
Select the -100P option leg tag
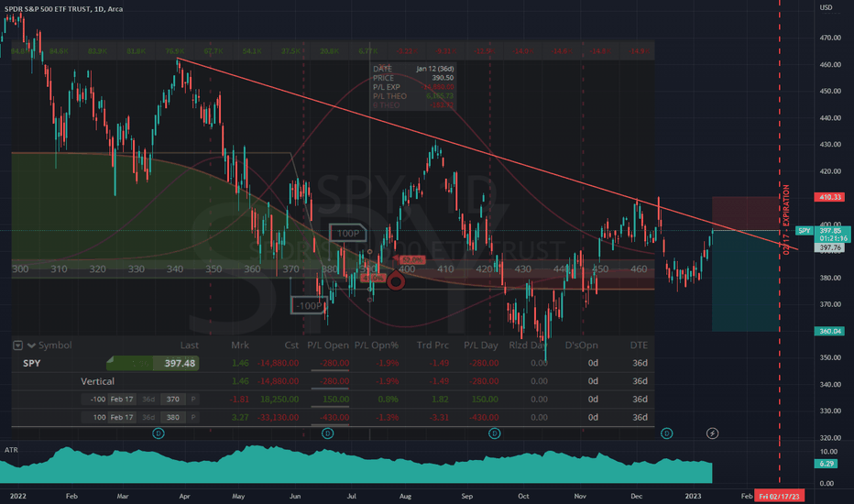coord(309,306)
